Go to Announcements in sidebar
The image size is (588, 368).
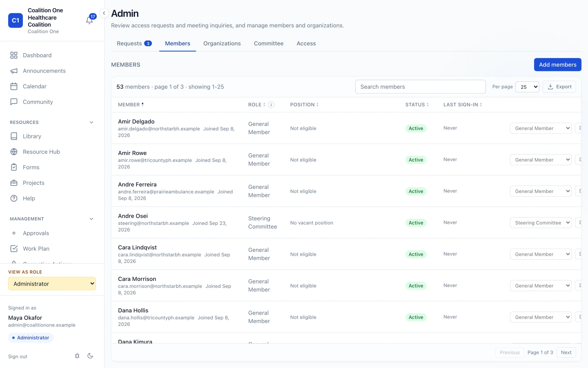point(44,71)
